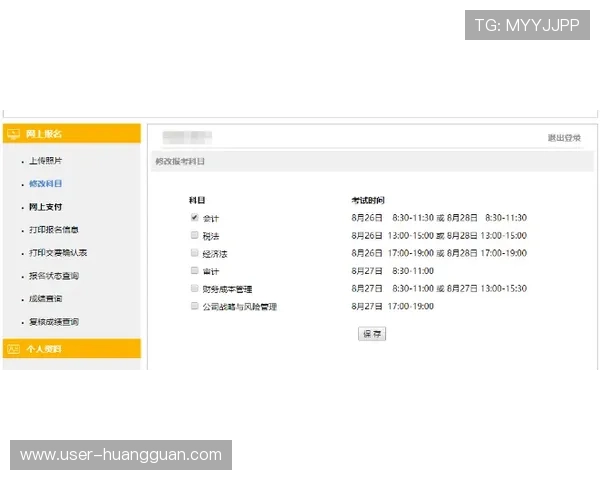600x480 pixels.
Task: Click the blurred username at top
Action: coord(187,137)
